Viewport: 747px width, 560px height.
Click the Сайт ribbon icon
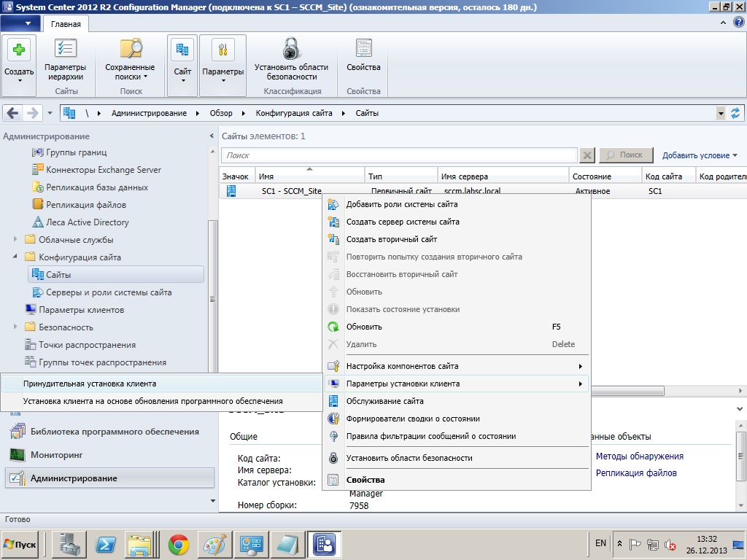coord(182,50)
